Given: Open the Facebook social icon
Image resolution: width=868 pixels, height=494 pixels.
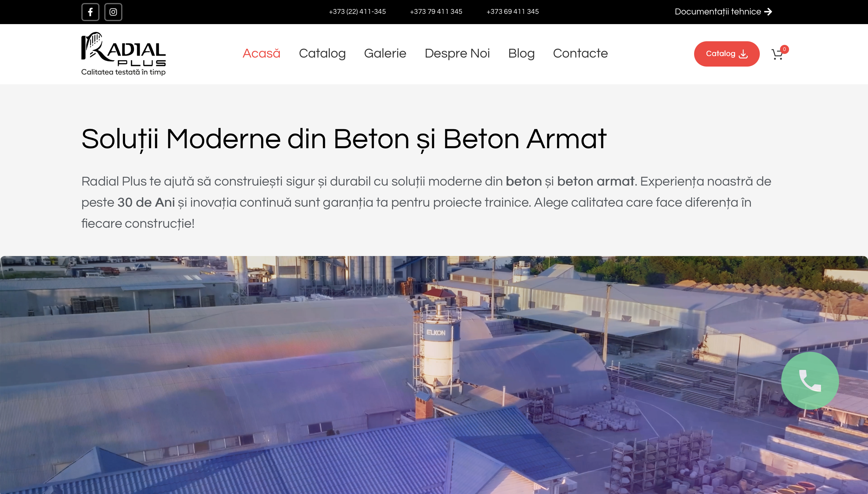Looking at the screenshot, I should (x=90, y=12).
